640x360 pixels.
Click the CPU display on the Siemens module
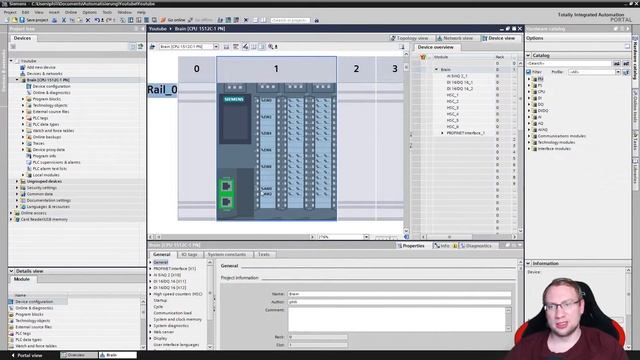pyautogui.click(x=235, y=119)
